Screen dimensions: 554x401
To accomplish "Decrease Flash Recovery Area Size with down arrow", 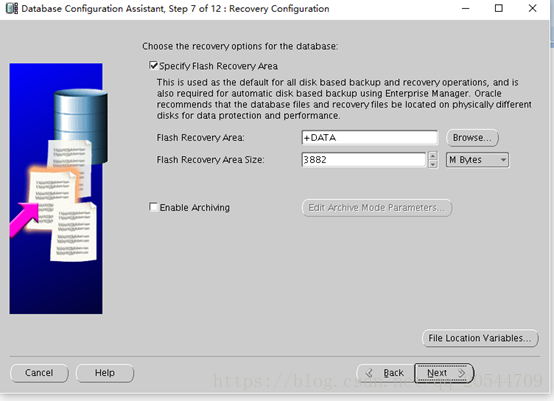I will coord(433,164).
